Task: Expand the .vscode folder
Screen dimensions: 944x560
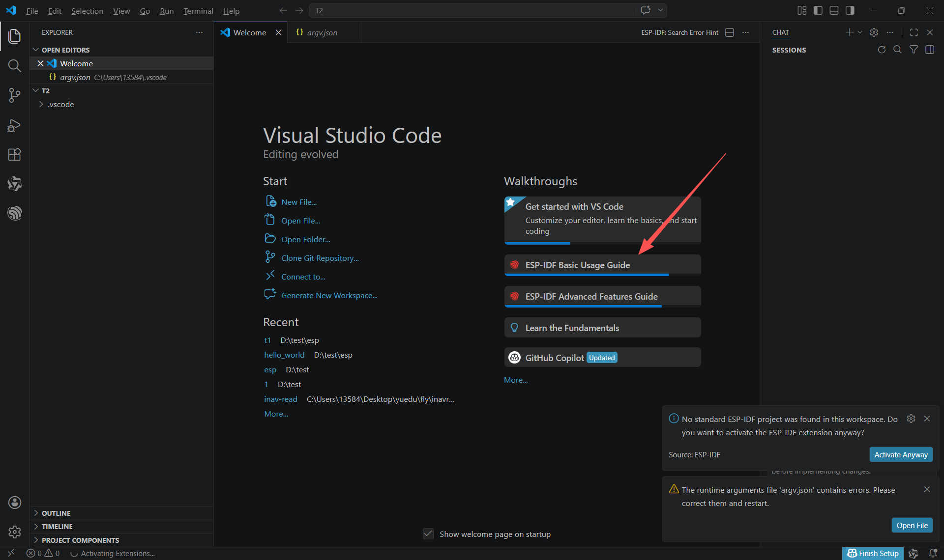Action: click(60, 104)
